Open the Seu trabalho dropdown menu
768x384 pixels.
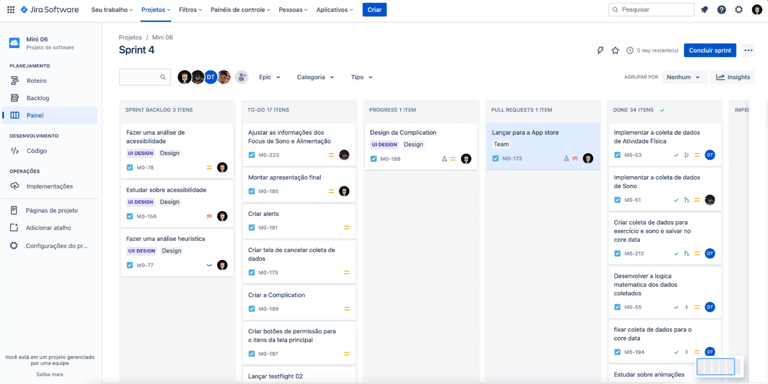pyautogui.click(x=112, y=10)
